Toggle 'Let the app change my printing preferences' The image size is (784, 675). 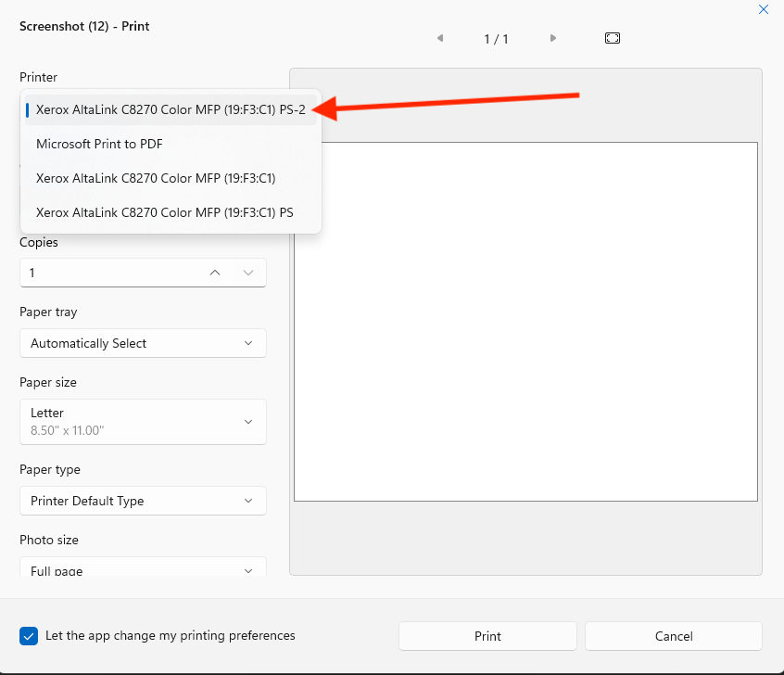pos(29,636)
